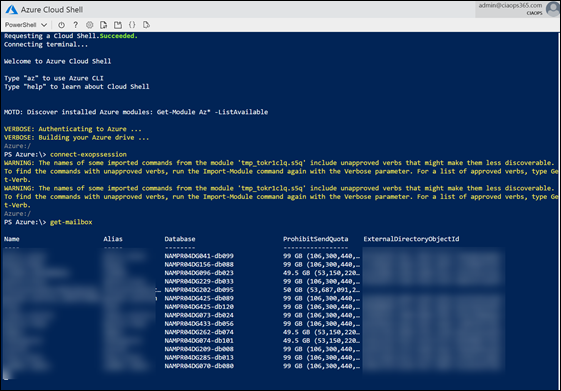Click the connect-exopssession command text
Viewport: 561px width, 391px height.
pos(88,155)
